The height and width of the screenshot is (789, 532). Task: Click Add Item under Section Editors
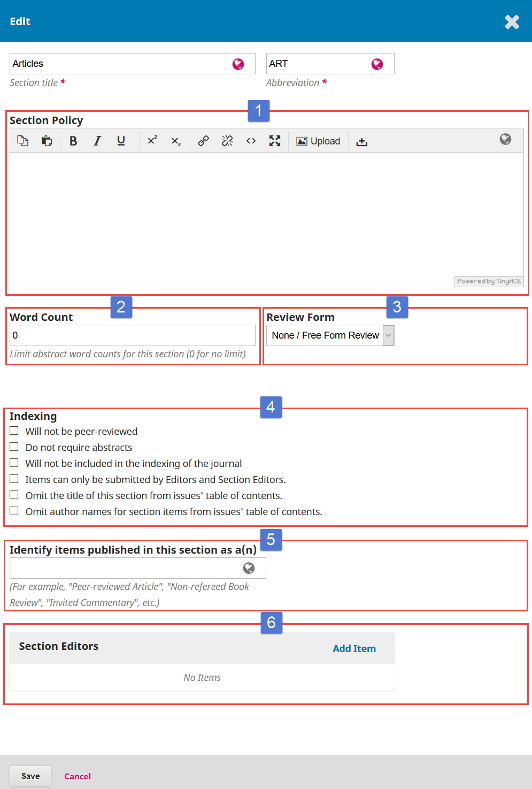(354, 648)
